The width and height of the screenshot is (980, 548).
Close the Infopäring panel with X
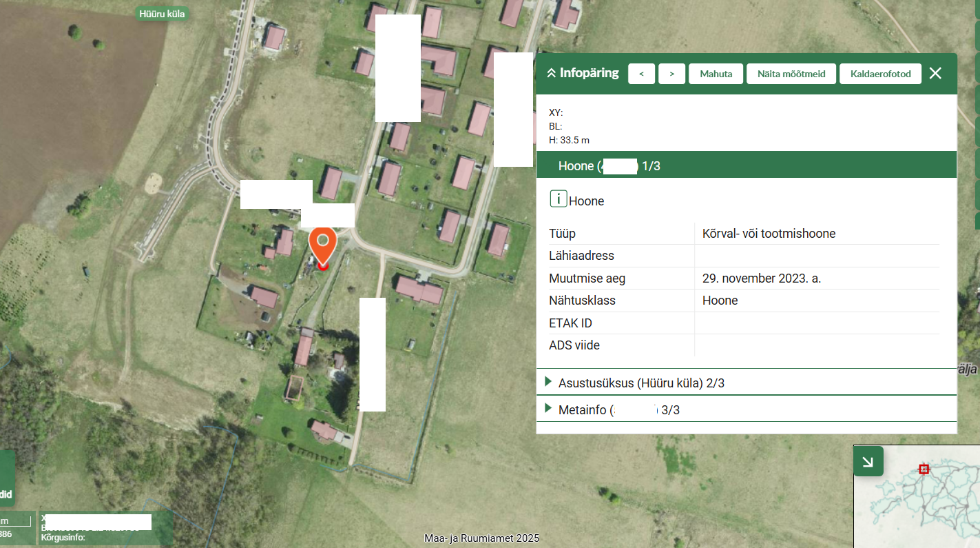(x=935, y=73)
